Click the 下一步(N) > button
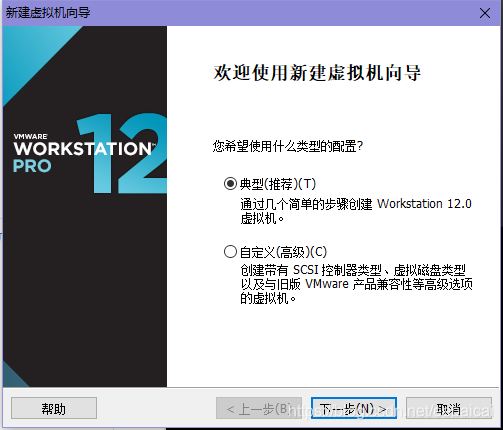503x430 pixels. (x=354, y=408)
